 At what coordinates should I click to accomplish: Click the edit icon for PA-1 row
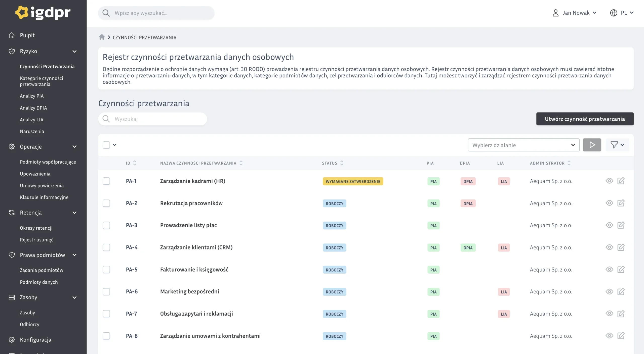[x=621, y=181]
